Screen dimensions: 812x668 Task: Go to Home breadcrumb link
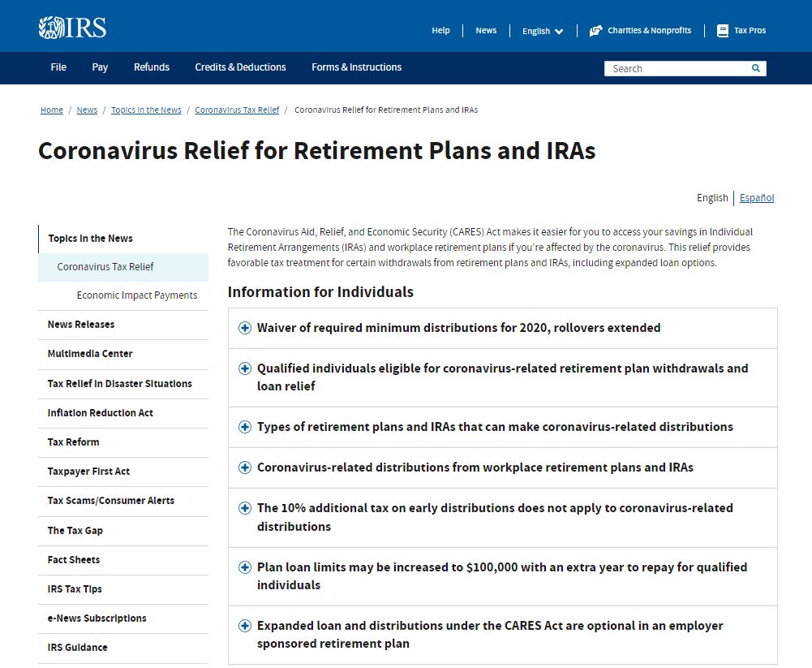(x=52, y=110)
